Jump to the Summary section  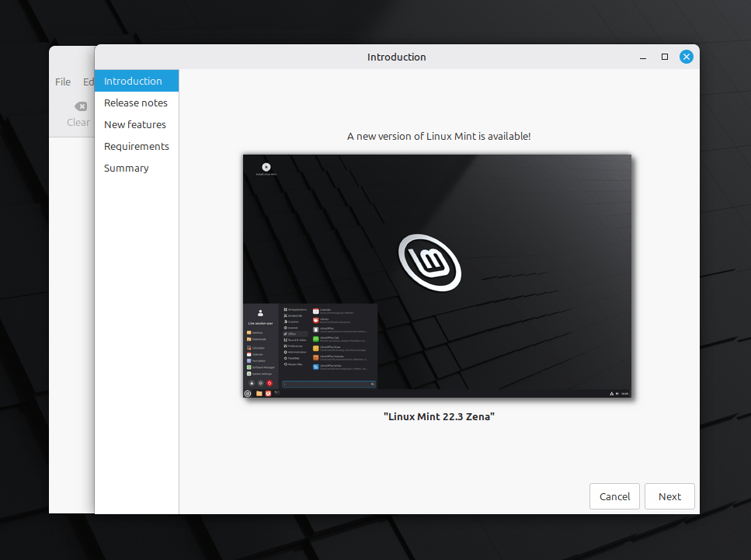tap(126, 168)
